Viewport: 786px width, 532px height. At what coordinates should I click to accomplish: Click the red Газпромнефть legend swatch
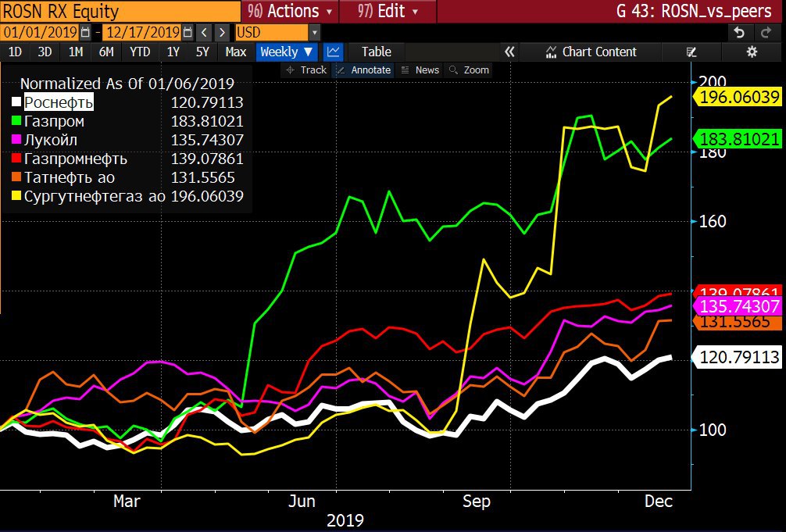(x=16, y=159)
